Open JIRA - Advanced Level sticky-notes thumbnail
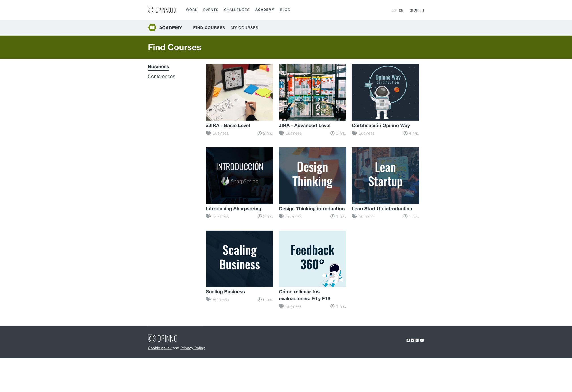This screenshot has height=392, width=572. (312, 92)
